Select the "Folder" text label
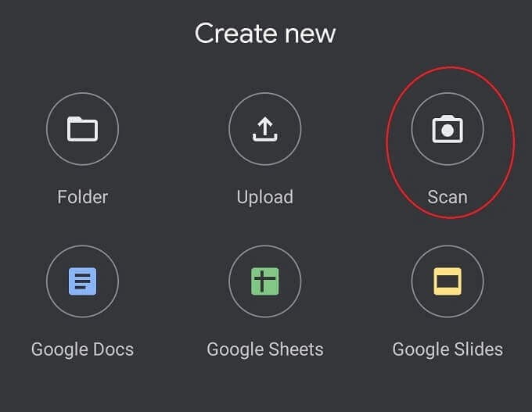This screenshot has height=412, width=532. 82,197
